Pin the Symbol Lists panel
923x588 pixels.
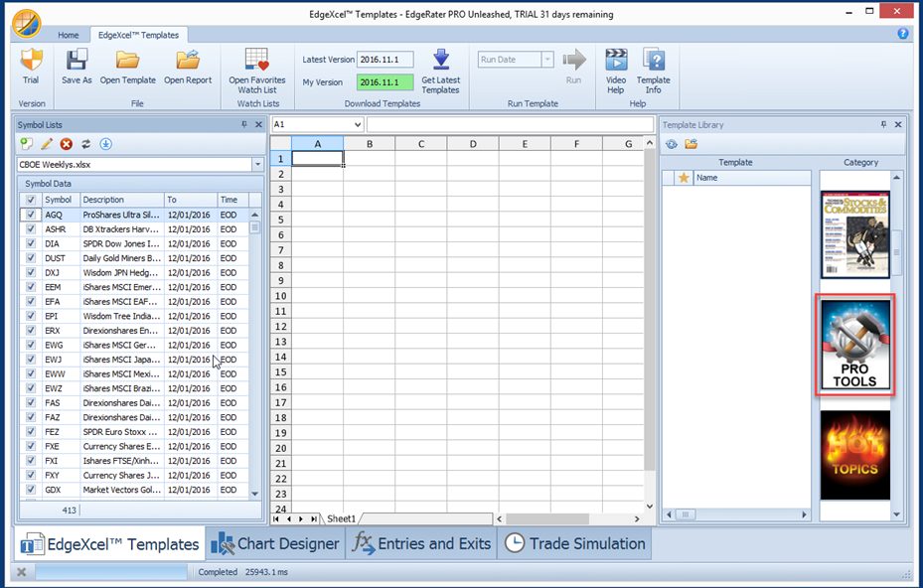(244, 125)
